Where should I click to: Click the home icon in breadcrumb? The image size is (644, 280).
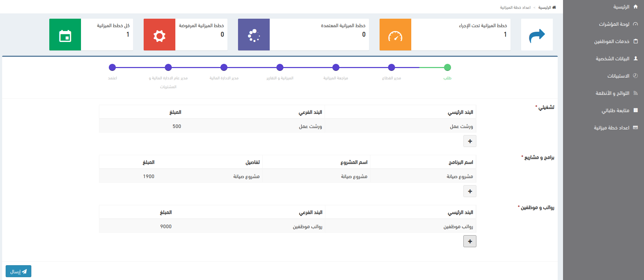tap(554, 7)
